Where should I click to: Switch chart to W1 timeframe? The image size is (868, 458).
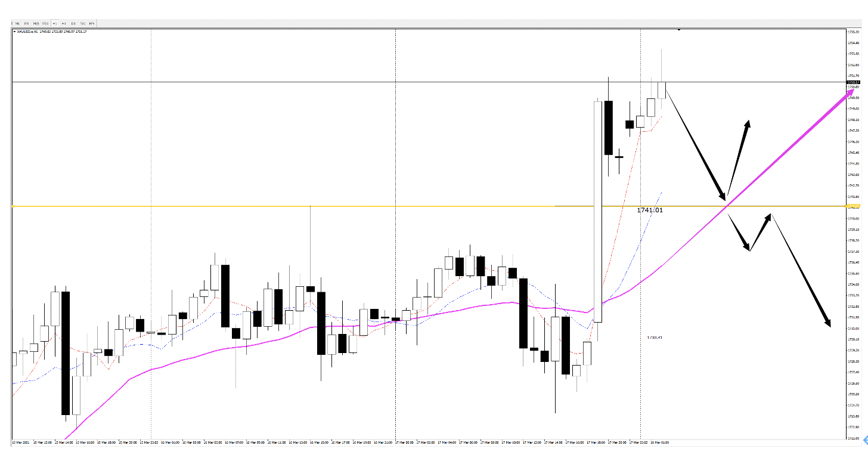(x=83, y=23)
